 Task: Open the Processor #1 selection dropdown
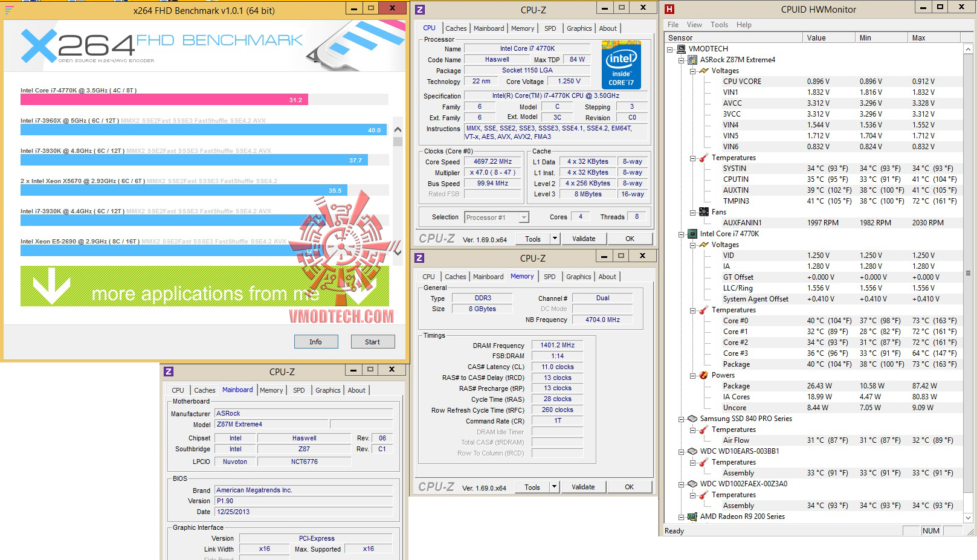pos(524,217)
